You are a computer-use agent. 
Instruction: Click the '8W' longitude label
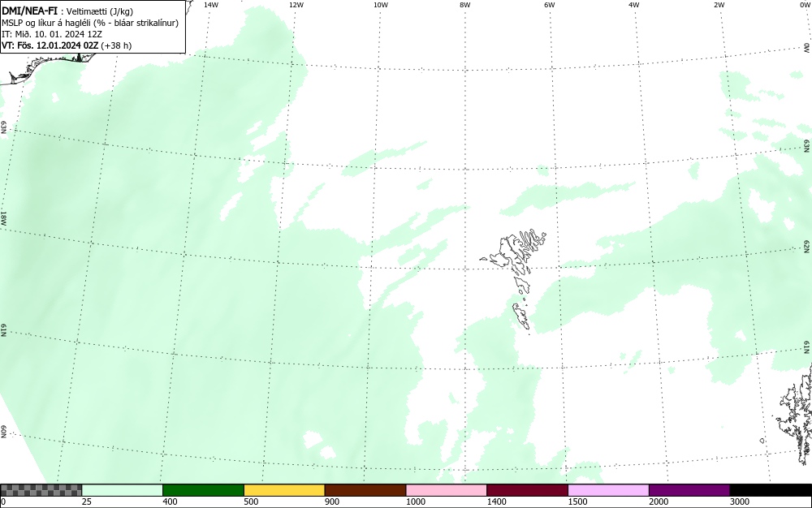[465, 5]
